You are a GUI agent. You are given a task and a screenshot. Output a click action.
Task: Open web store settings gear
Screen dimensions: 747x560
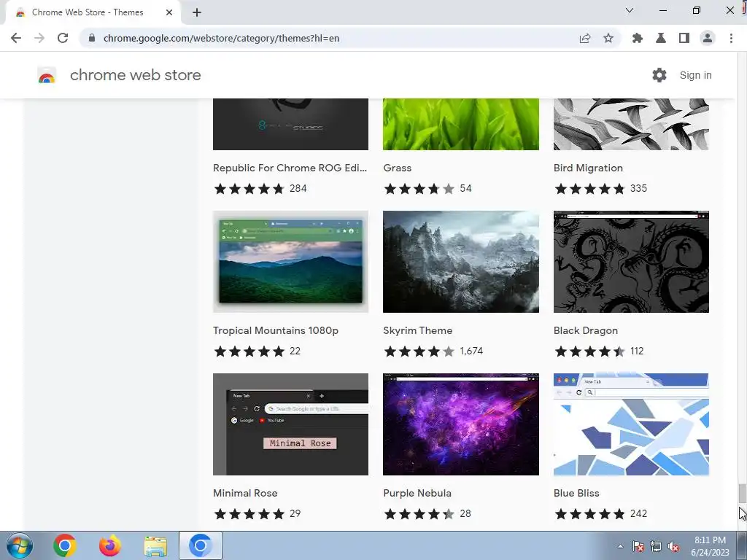659,75
